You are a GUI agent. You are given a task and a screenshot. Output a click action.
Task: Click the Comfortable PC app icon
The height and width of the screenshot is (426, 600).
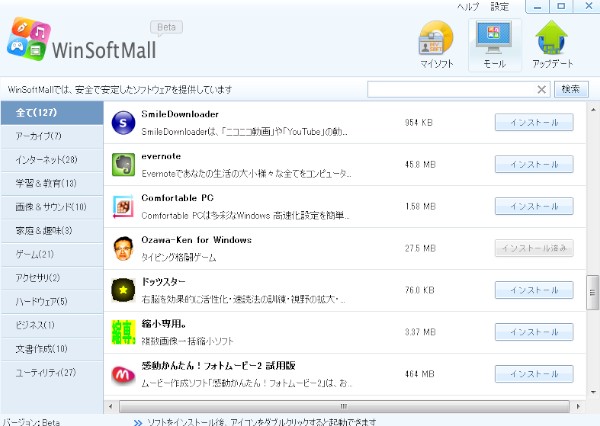(x=123, y=207)
